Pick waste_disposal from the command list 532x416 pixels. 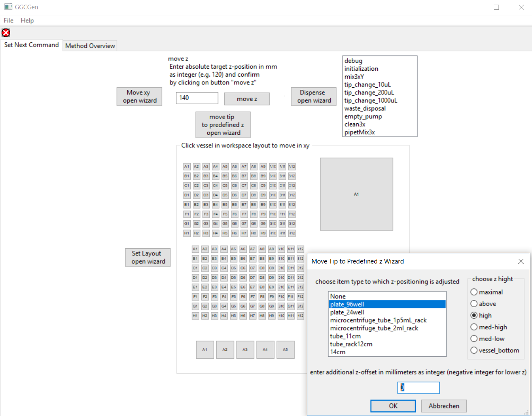point(365,108)
